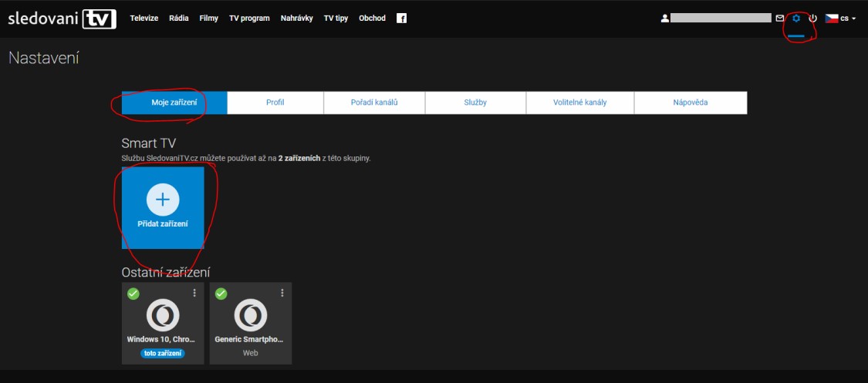Open the Volitelné kanály tab
The width and height of the screenshot is (868, 383).
pyautogui.click(x=579, y=102)
